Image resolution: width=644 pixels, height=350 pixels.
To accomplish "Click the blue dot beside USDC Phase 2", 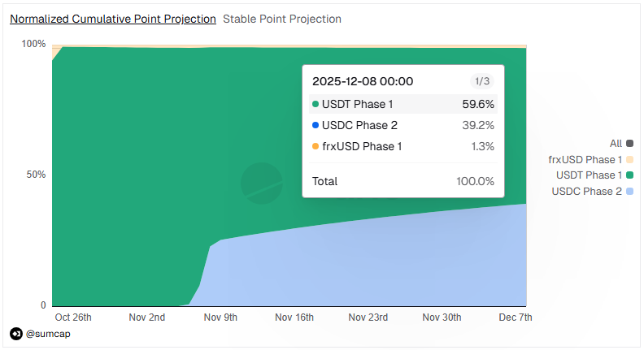I will tap(315, 125).
